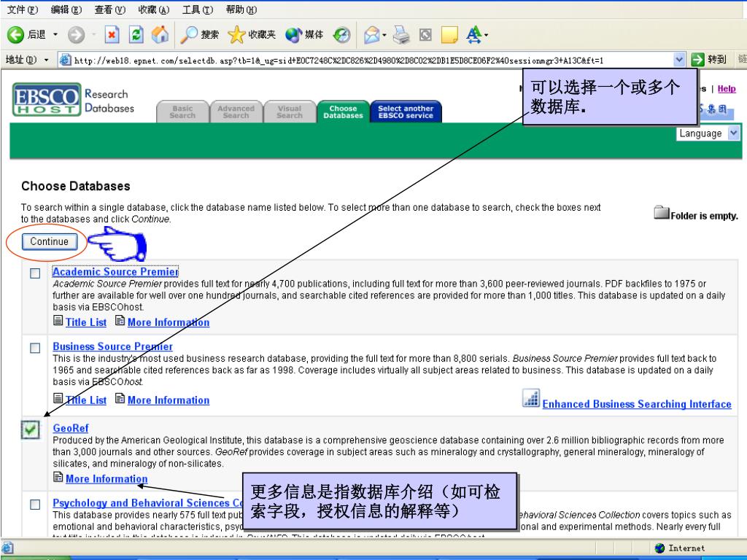Click the empty folder icon

pyautogui.click(x=661, y=212)
